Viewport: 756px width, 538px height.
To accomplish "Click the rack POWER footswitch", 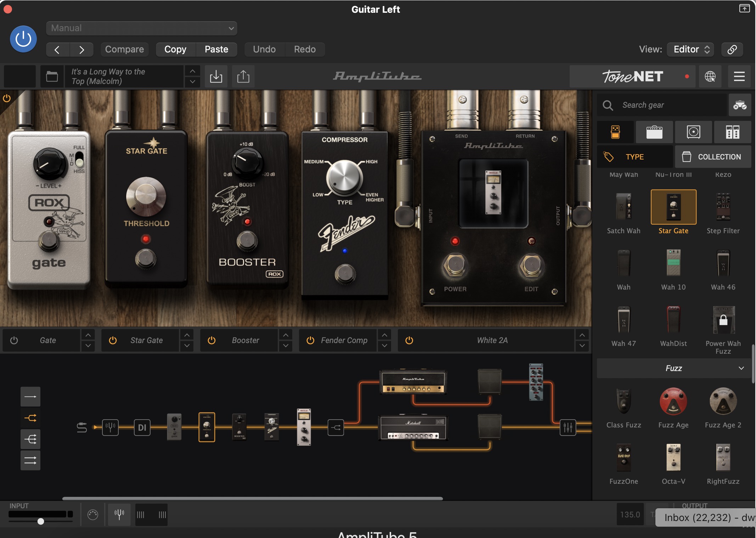I will point(455,265).
